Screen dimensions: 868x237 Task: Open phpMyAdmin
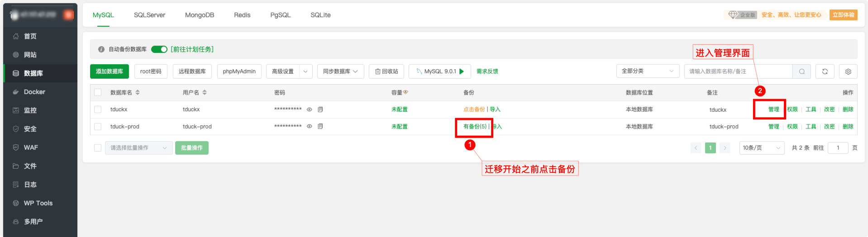click(239, 71)
